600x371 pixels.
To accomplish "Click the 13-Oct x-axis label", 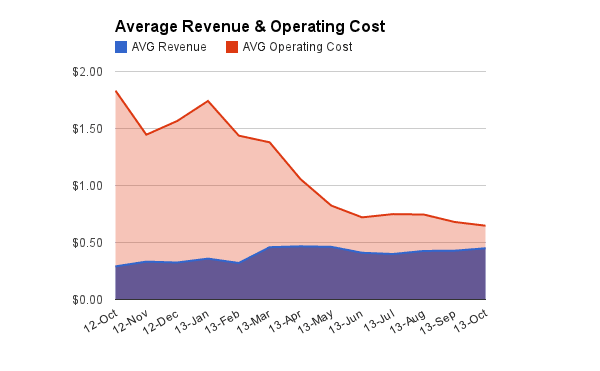I will (x=471, y=321).
